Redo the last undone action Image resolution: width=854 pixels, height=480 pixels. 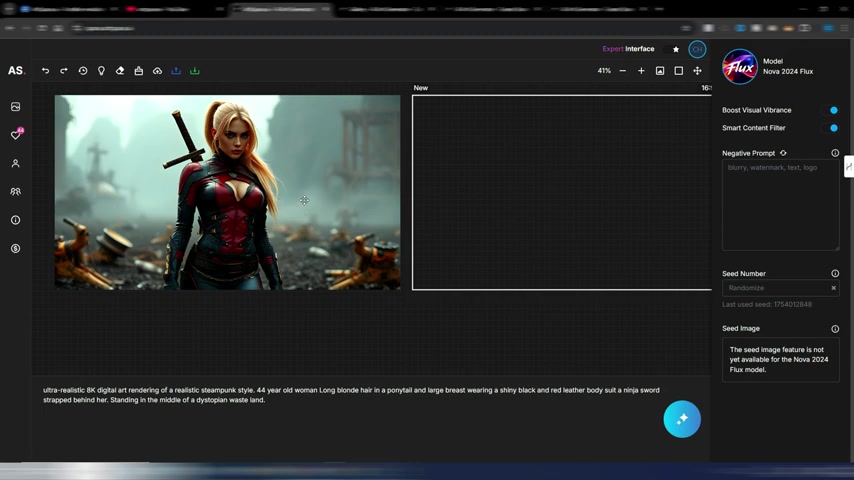tap(64, 71)
